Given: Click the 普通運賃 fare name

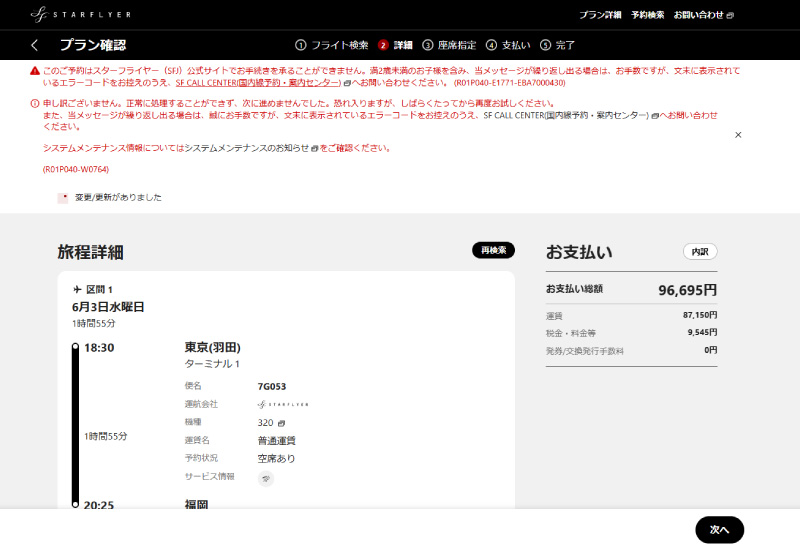Looking at the screenshot, I should pyautogui.click(x=277, y=441).
